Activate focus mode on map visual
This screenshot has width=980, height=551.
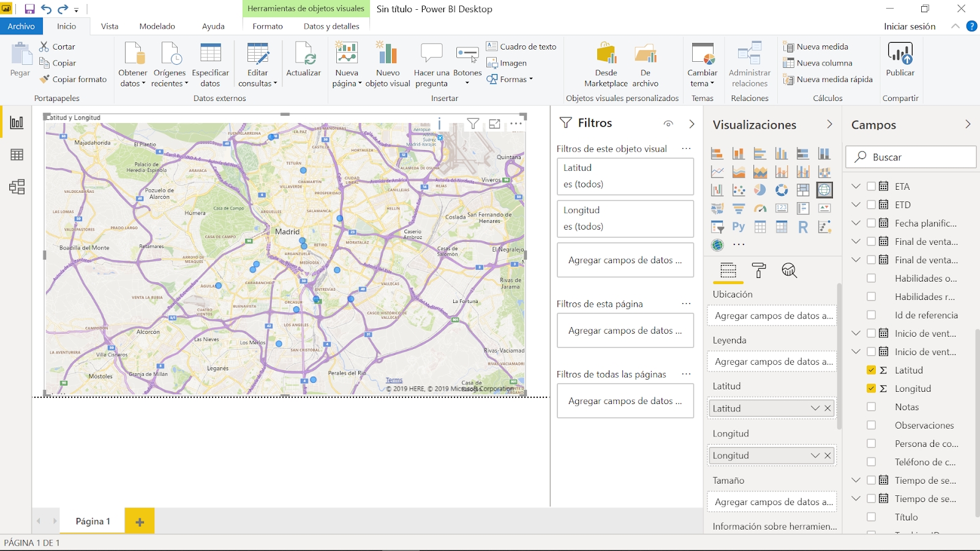(494, 124)
